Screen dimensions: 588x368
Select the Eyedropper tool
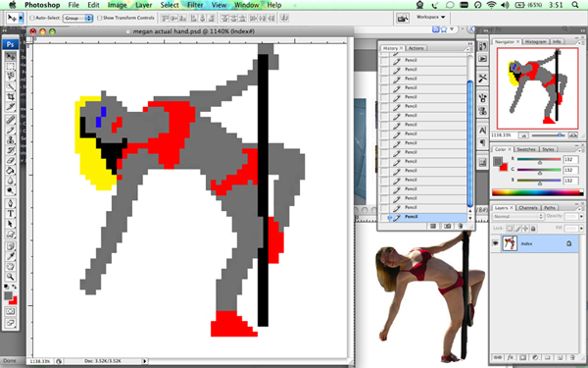(x=11, y=256)
